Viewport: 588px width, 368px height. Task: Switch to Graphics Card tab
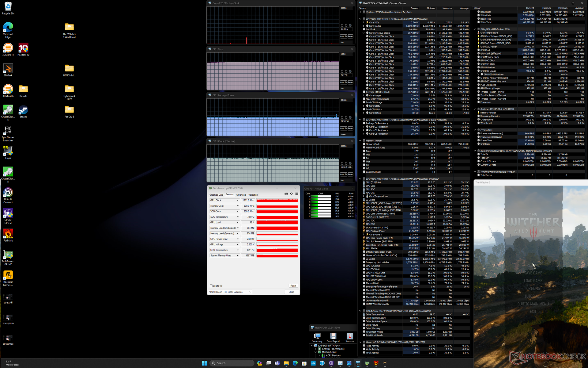pyautogui.click(x=216, y=195)
